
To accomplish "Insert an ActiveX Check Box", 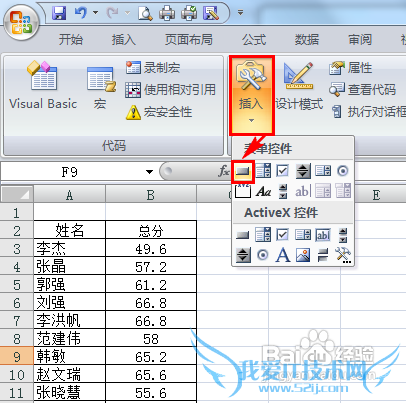I will (x=283, y=235).
